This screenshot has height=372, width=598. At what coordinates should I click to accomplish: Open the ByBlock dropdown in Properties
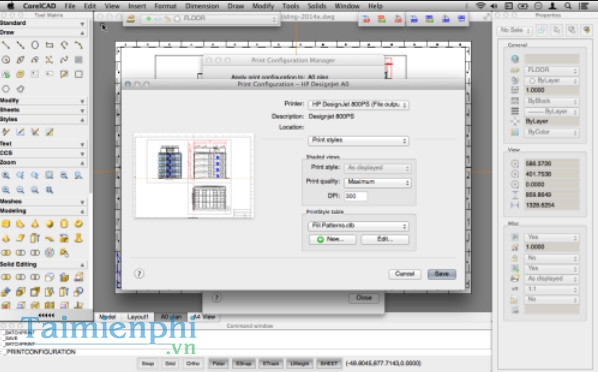(552, 101)
